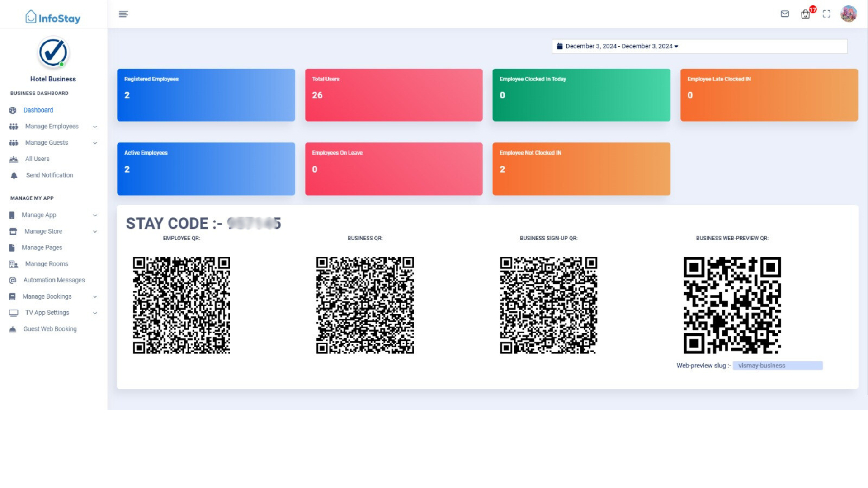Open the mail envelope icon
Viewport: 868px width, 488px height.
(785, 14)
